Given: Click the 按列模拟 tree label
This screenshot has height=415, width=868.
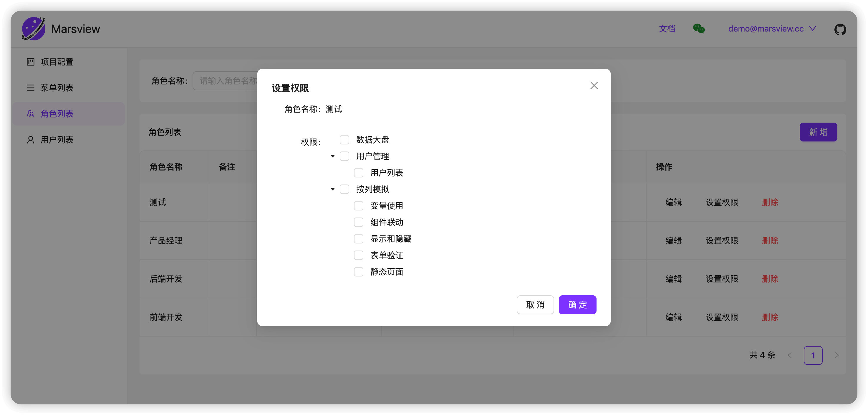Looking at the screenshot, I should point(372,189).
